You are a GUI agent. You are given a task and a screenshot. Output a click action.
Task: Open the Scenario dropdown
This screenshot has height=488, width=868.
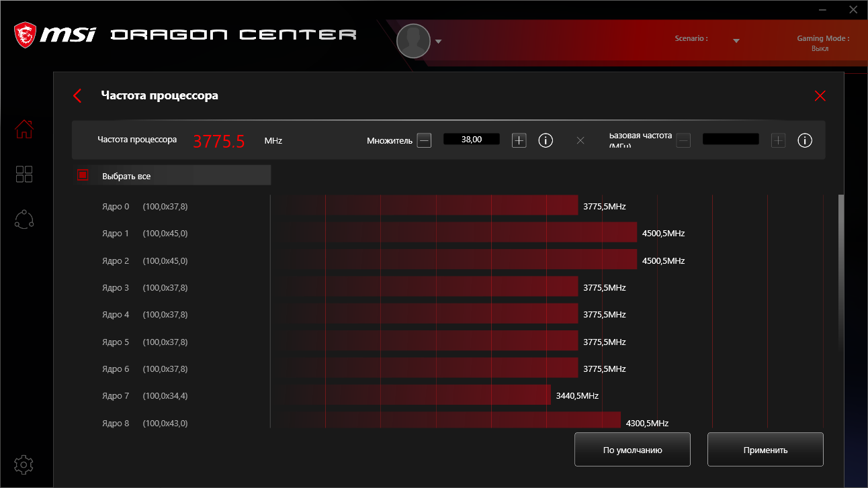(x=736, y=41)
